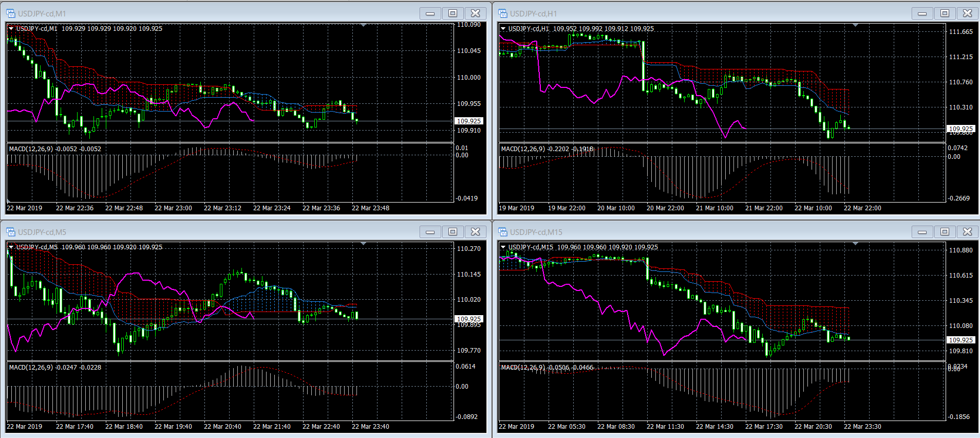Click the -0.2669 MACD scale value
The width and height of the screenshot is (980, 438).
[x=959, y=198]
